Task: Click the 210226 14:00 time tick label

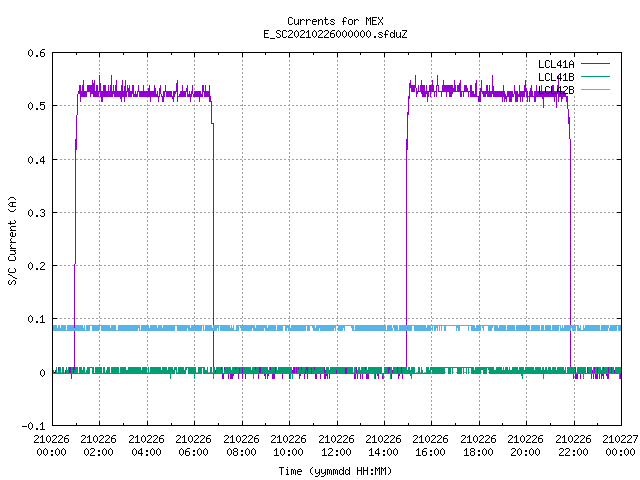Action: (383, 446)
